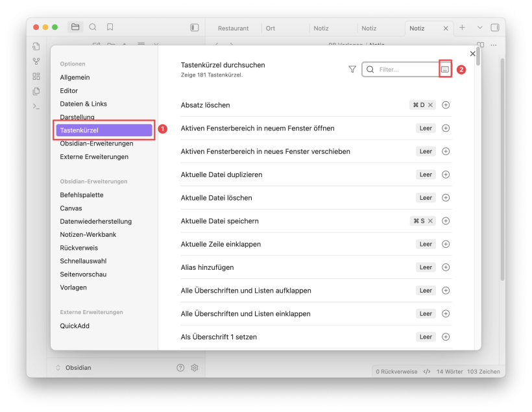
Task: Click the Leer button for Alias hinzufügen
Action: (426, 267)
